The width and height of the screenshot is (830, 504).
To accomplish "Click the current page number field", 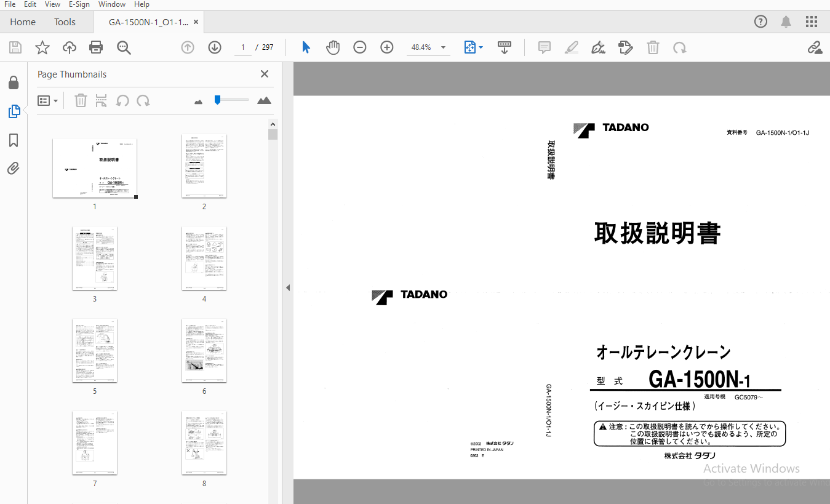I will (x=242, y=47).
